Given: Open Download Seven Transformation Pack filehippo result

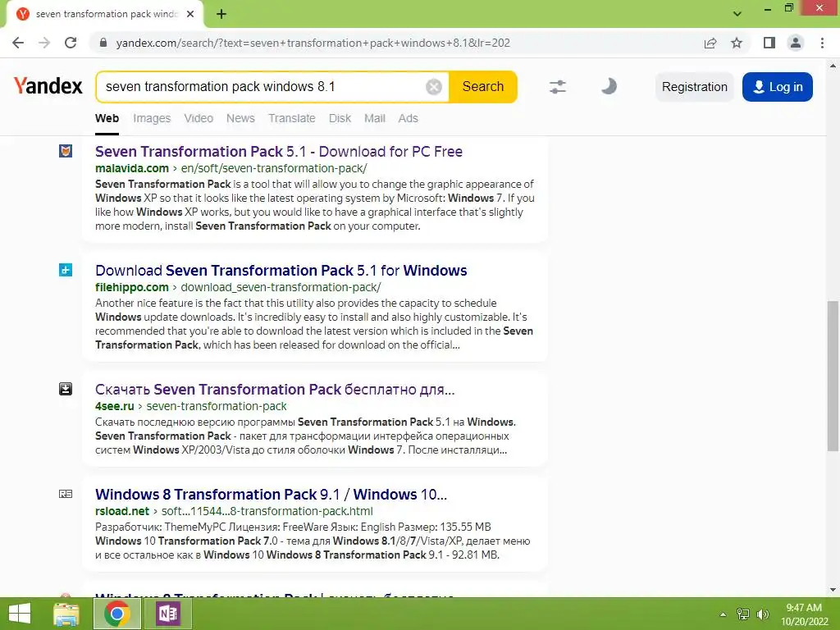Looking at the screenshot, I should click(x=281, y=271).
